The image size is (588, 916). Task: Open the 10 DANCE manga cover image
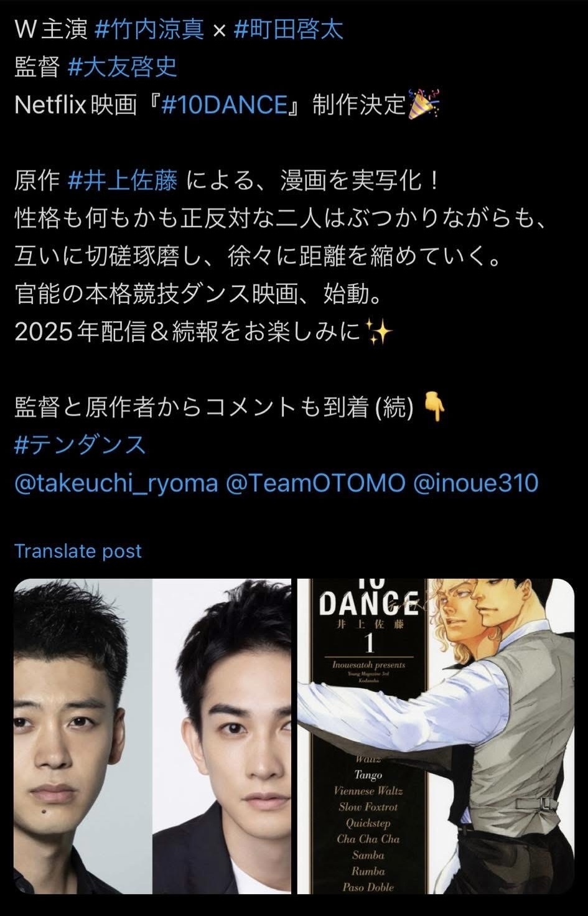[436, 736]
